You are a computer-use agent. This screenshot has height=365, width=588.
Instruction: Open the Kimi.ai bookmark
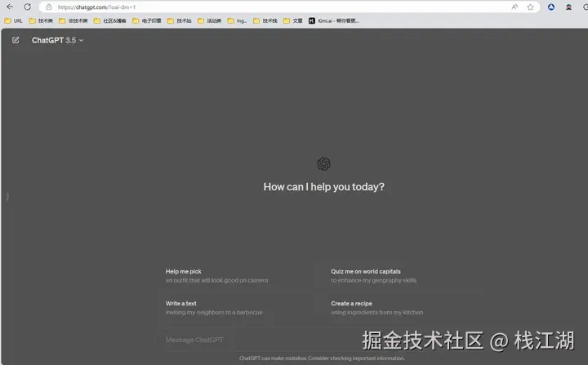pos(334,20)
